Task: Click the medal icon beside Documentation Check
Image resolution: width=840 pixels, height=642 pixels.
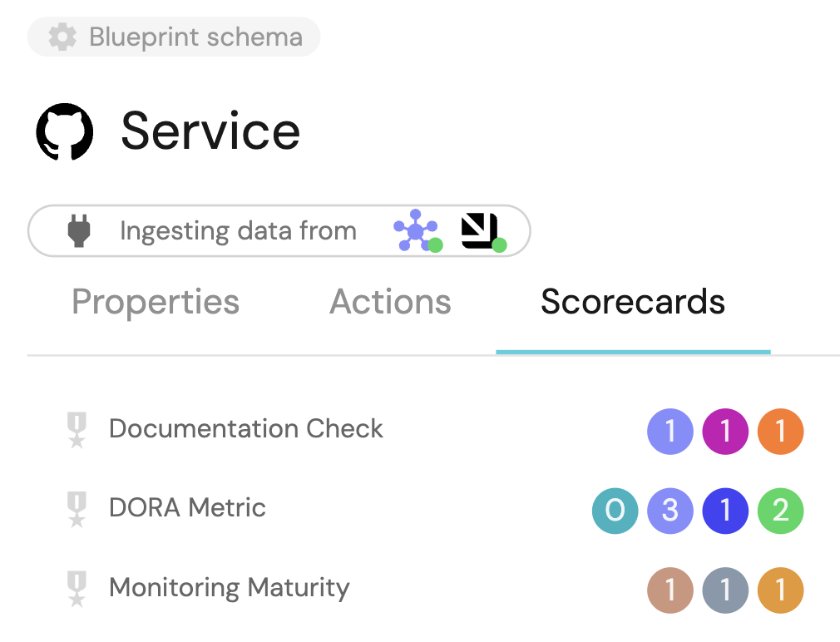Action: pyautogui.click(x=77, y=430)
